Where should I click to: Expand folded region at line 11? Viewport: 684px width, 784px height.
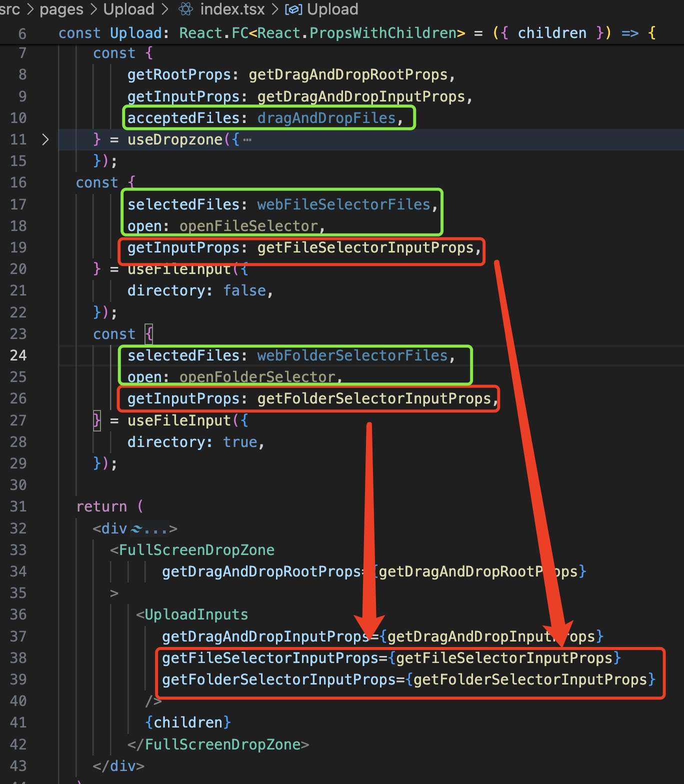coord(45,139)
